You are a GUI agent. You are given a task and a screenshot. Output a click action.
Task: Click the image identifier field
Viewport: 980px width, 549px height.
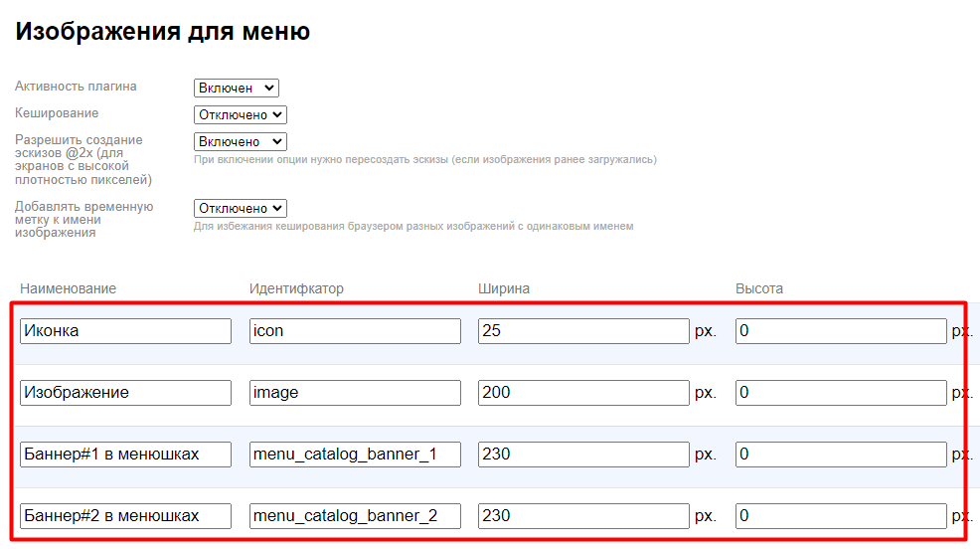355,393
